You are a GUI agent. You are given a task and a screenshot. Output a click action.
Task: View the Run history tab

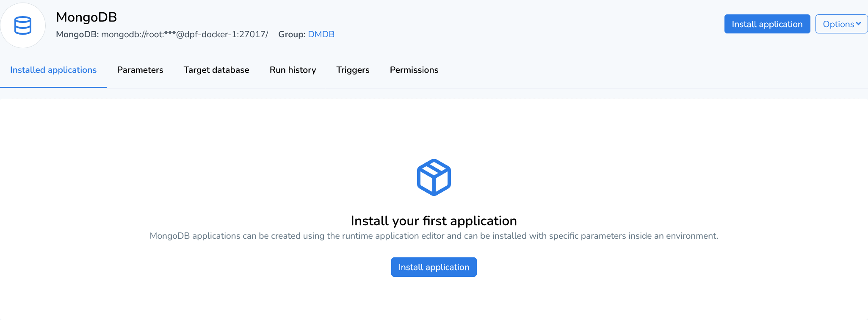pos(293,70)
